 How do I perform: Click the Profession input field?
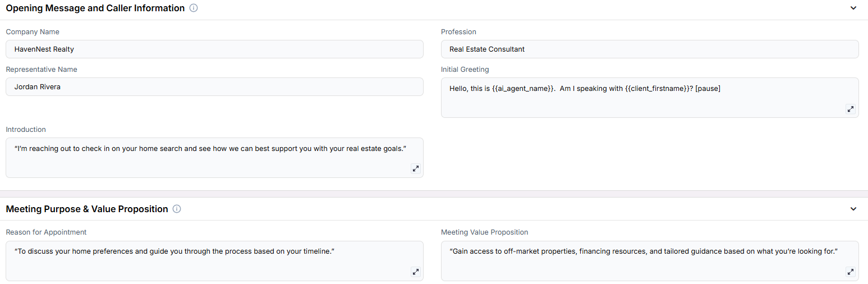pyautogui.click(x=650, y=49)
